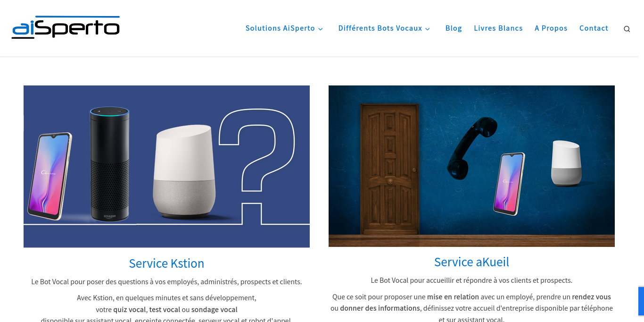Open the search magnifier icon
The image size is (644, 322).
click(x=627, y=29)
